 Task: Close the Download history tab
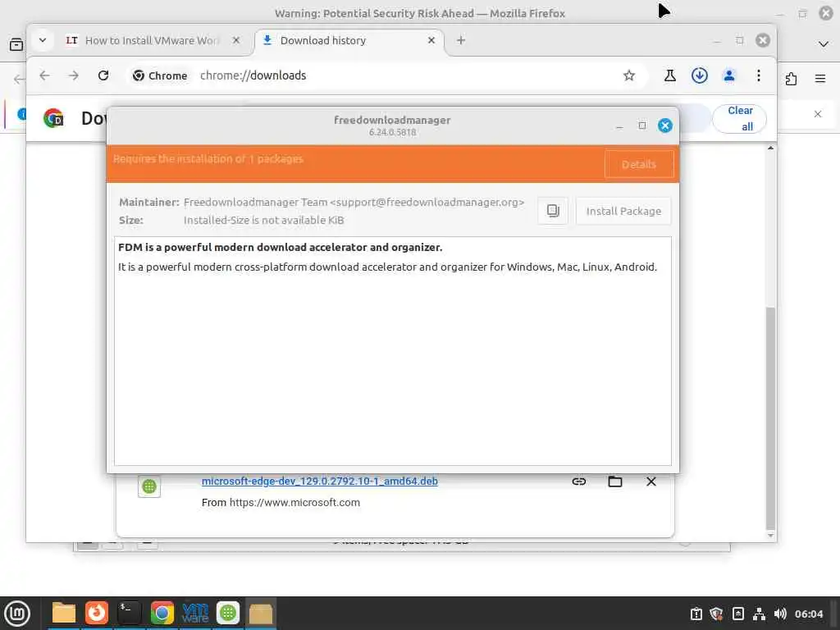coord(431,41)
